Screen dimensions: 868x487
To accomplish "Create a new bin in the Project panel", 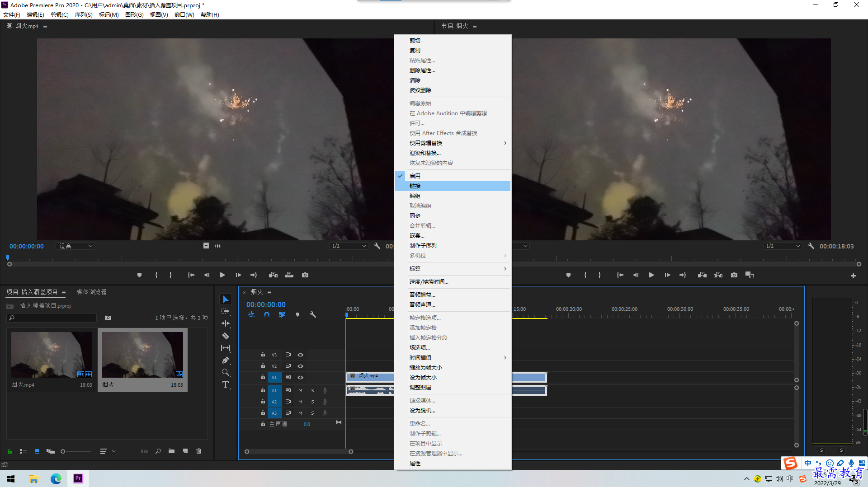I will point(171,451).
